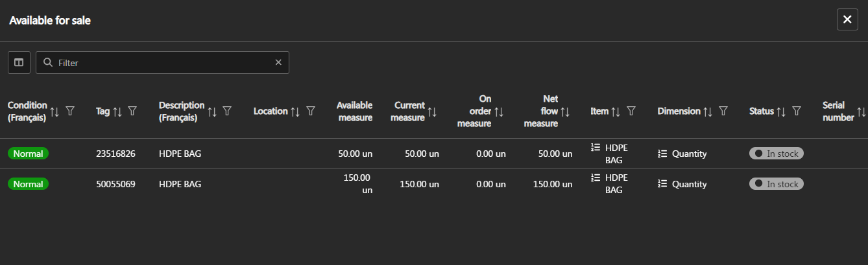Sort by Net flow measure column
This screenshot has width=868, height=265.
[x=565, y=111]
